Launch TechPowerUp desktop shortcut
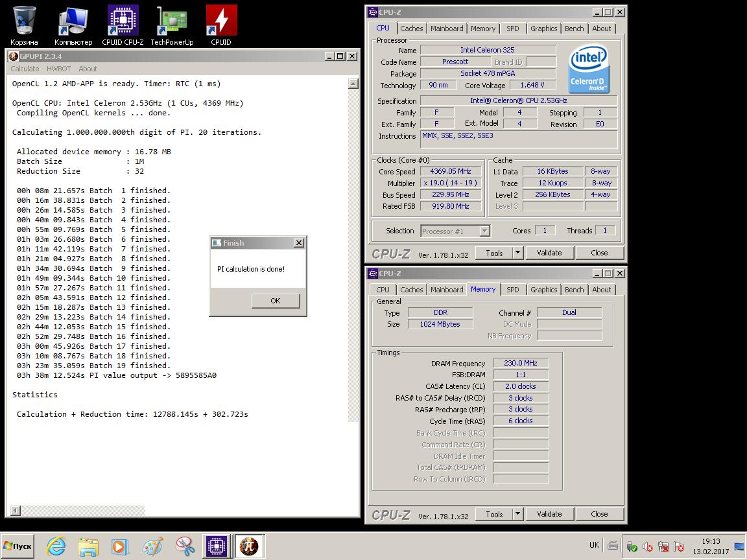The image size is (747, 560). (172, 25)
